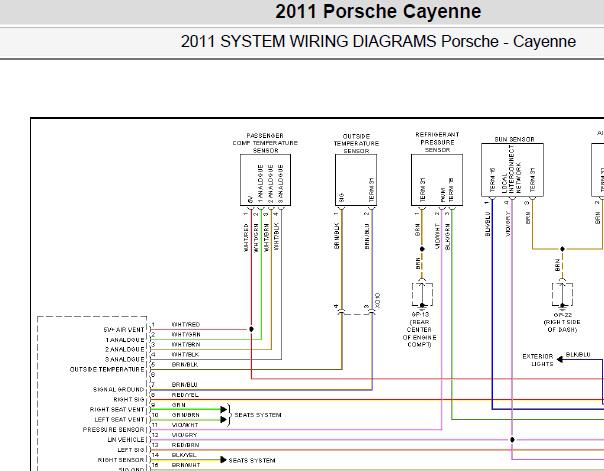Click the 'BLK/BLU' label next to Exterior Lights
The image size is (604, 471).
point(578,355)
